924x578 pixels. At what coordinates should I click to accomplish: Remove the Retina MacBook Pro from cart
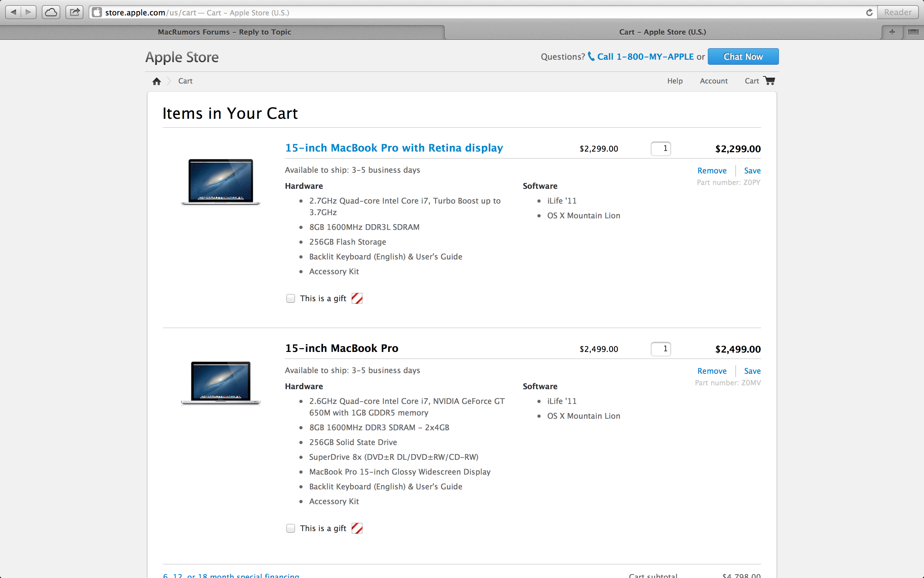(x=712, y=171)
